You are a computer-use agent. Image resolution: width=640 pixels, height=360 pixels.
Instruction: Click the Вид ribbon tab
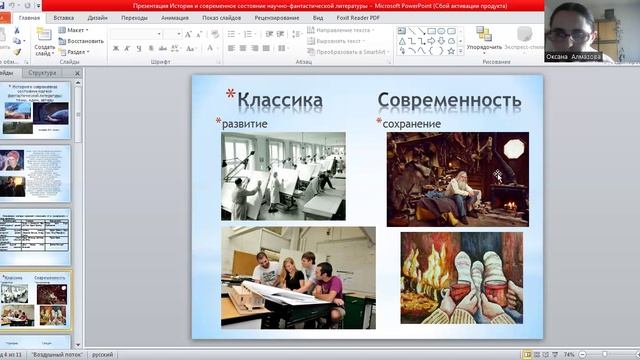[x=318, y=18]
